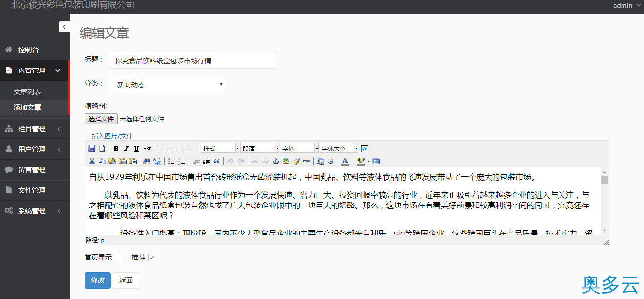Open highlight color picker arrow
Screen dimensions: 644x299
coord(368,161)
